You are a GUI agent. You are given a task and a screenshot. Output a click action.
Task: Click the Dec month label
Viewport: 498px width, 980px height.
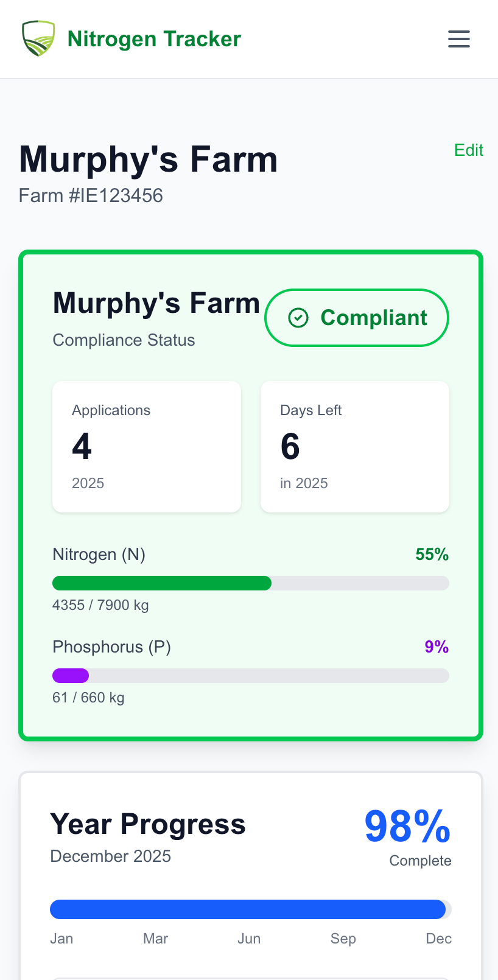click(x=438, y=939)
